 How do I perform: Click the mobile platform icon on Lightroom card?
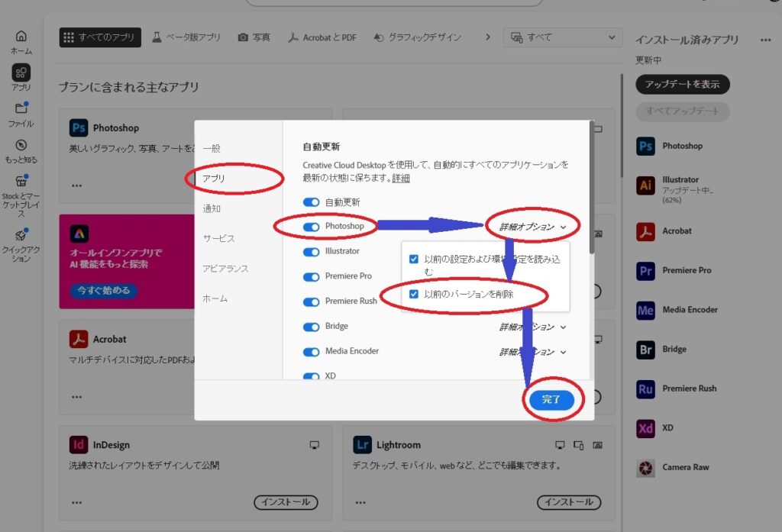point(579,445)
